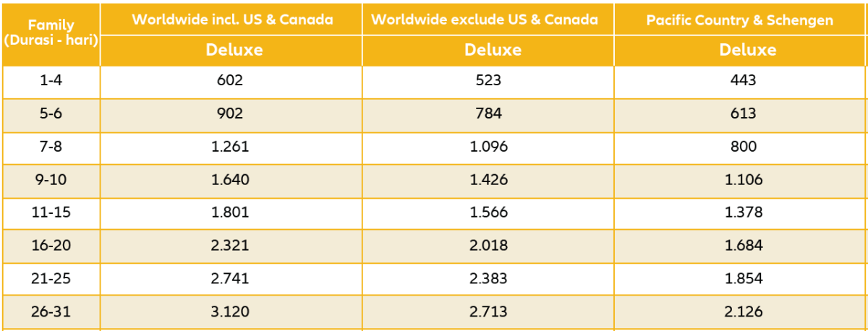Click Deluxe under Worldwide incl. US & Canada
The height and width of the screenshot is (331, 868).
click(x=232, y=51)
